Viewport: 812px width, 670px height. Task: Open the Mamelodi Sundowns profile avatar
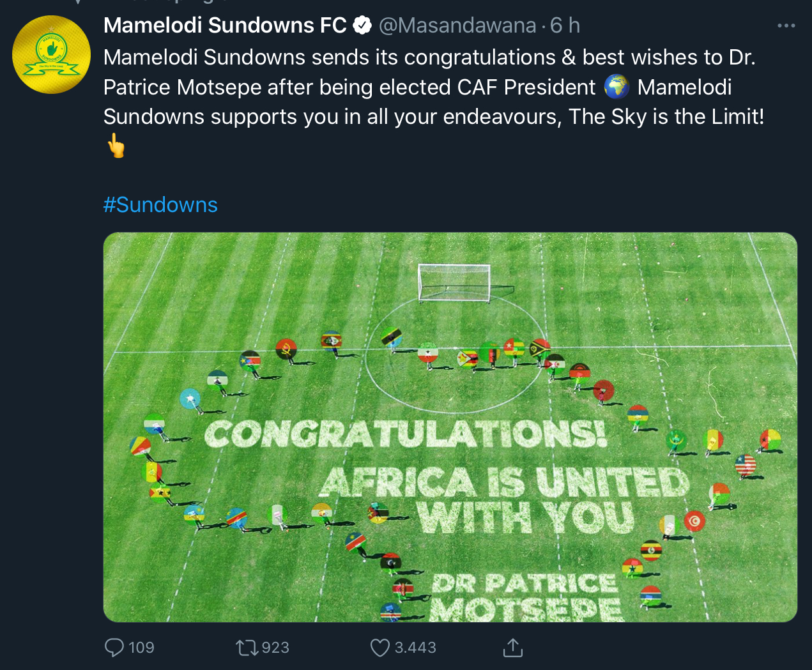point(51,55)
